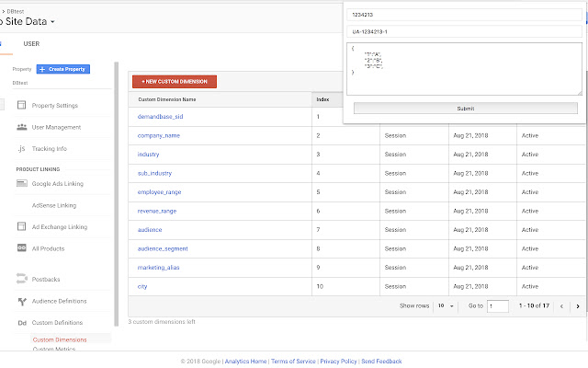588x368 pixels.
Task: Click Send Feedback footer link
Action: tap(381, 362)
